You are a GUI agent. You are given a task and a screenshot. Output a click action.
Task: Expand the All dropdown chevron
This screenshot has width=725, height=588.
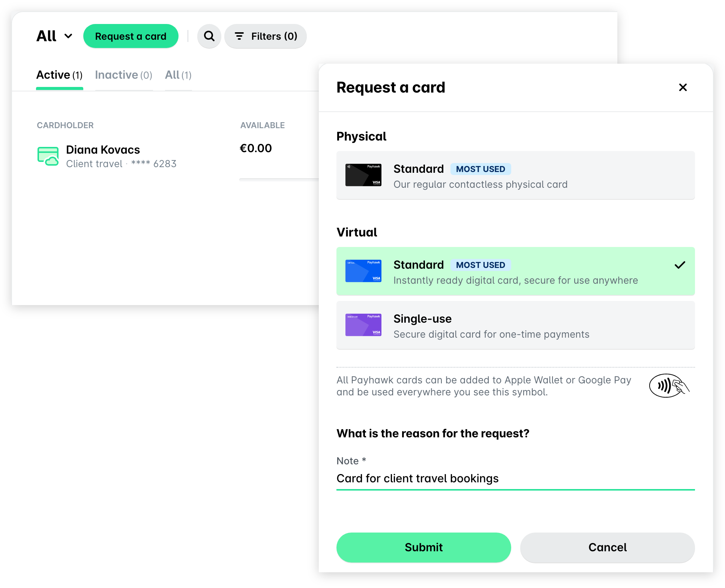click(x=68, y=36)
